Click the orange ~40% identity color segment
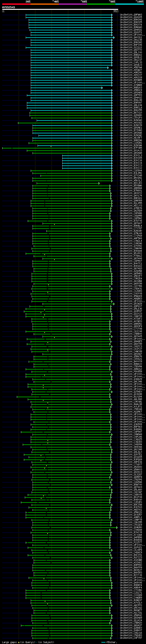The height and width of the screenshot is (644, 146). pyautogui.click(x=45, y=4)
